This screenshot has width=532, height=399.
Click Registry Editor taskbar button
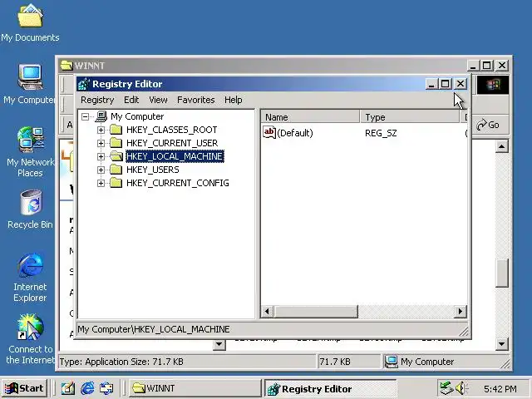pyautogui.click(x=331, y=388)
